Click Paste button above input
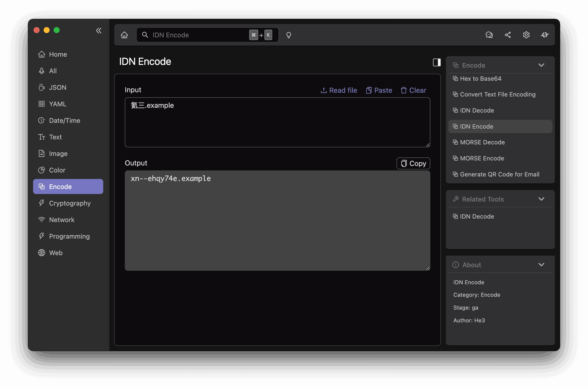This screenshot has height=388, width=588. (x=379, y=90)
